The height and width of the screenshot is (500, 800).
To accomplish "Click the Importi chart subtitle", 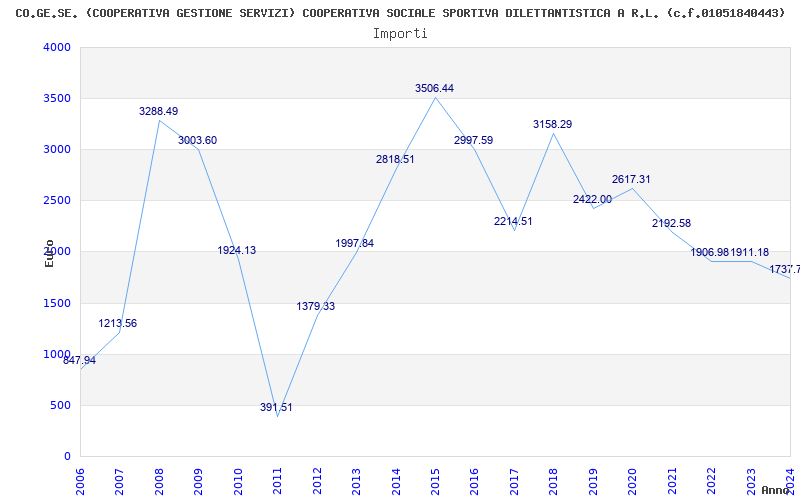I will (x=400, y=34).
